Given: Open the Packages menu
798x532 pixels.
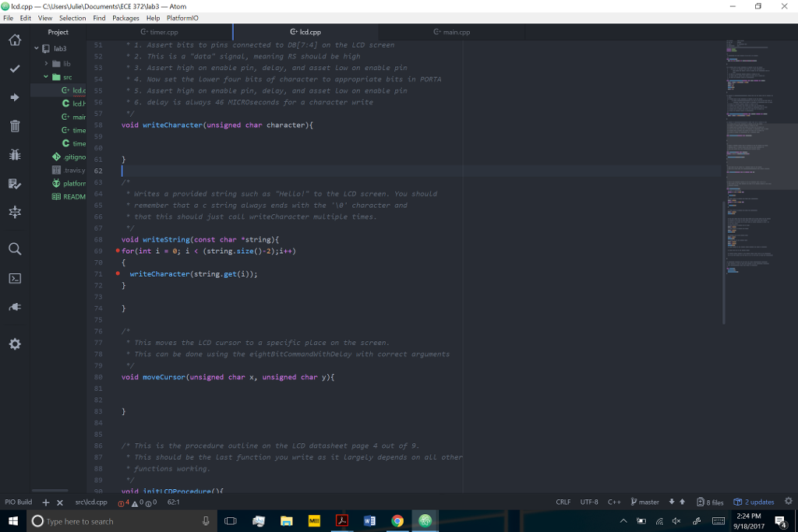Looking at the screenshot, I should [x=125, y=18].
